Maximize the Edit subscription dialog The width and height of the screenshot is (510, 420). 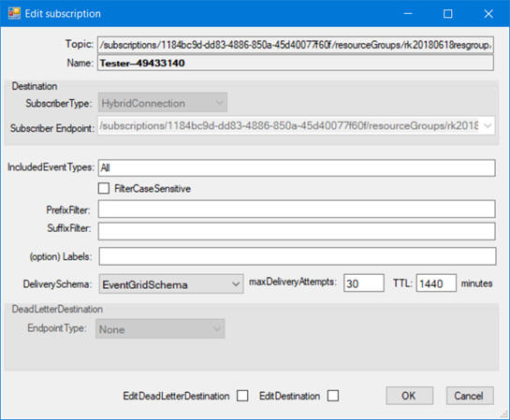[x=448, y=14]
